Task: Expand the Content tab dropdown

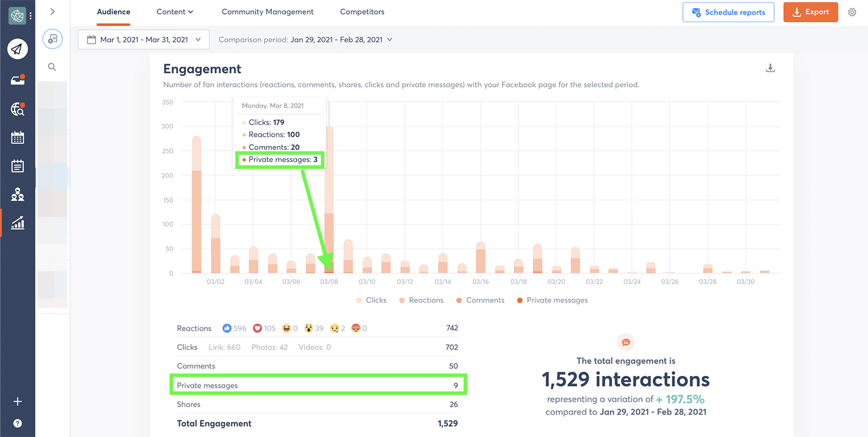Action: pos(175,12)
